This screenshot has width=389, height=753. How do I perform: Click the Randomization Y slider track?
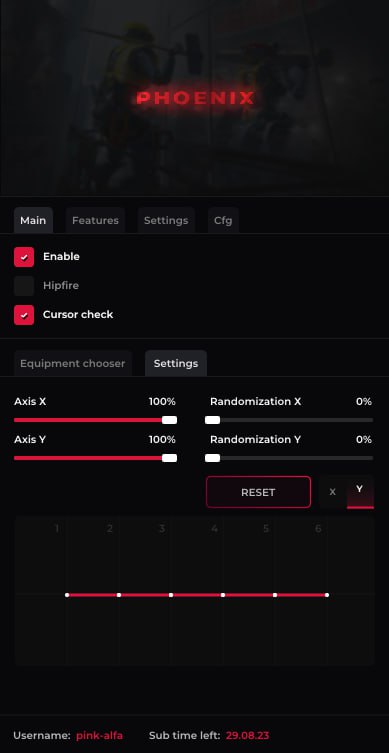click(289, 458)
